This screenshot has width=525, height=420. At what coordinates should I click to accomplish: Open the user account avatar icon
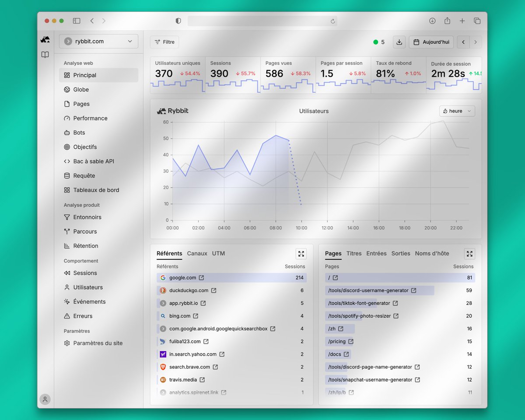point(45,399)
